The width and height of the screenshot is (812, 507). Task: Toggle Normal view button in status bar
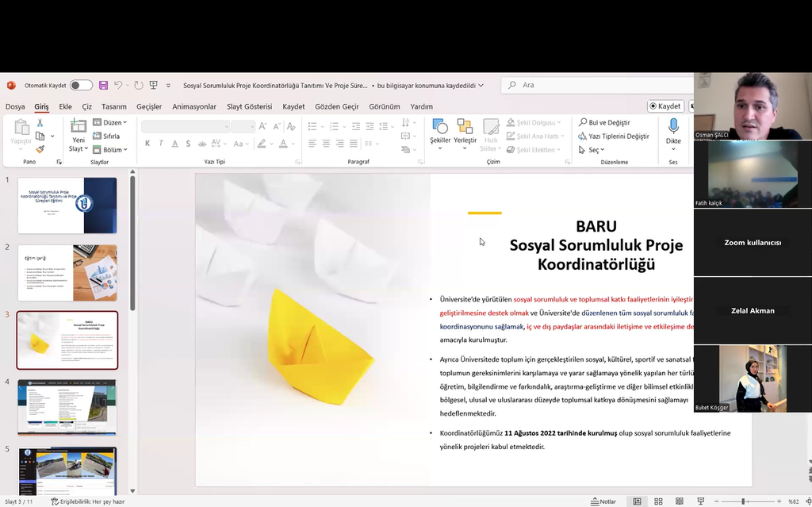click(637, 501)
